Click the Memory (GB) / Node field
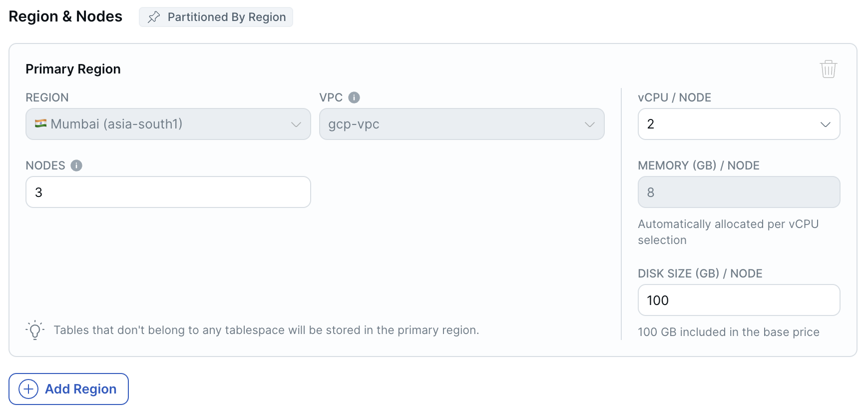This screenshot has width=868, height=415. click(739, 192)
